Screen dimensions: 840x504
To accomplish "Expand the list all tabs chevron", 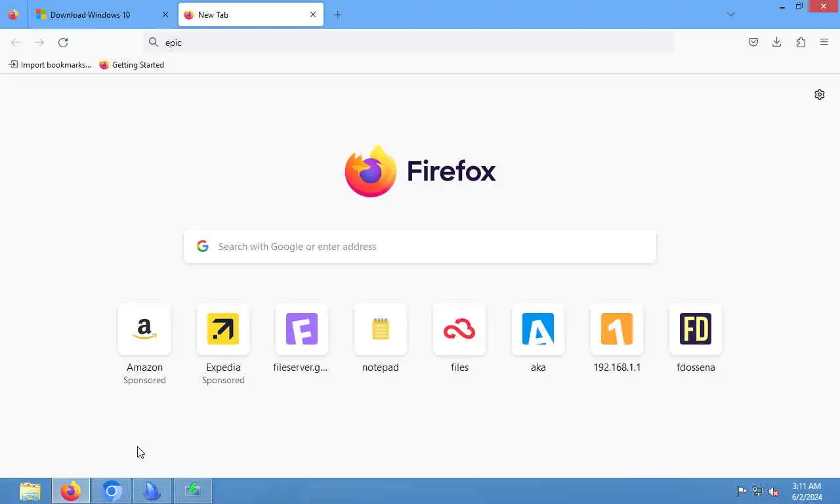I will [x=731, y=14].
